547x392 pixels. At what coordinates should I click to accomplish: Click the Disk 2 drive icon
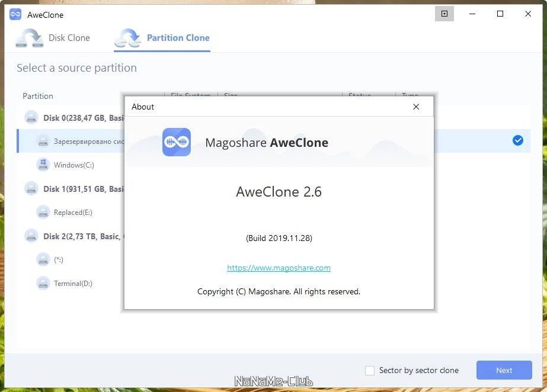point(31,236)
